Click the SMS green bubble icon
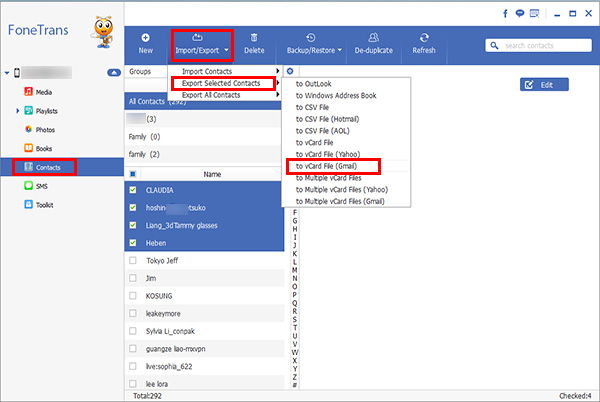The image size is (600, 402). tap(29, 186)
